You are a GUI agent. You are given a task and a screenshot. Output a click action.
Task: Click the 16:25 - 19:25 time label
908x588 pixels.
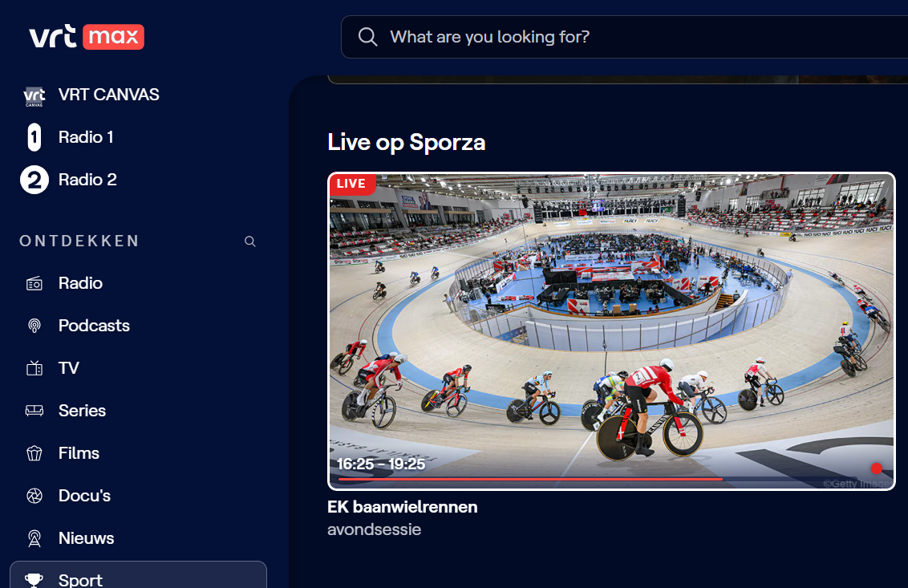pyautogui.click(x=381, y=464)
